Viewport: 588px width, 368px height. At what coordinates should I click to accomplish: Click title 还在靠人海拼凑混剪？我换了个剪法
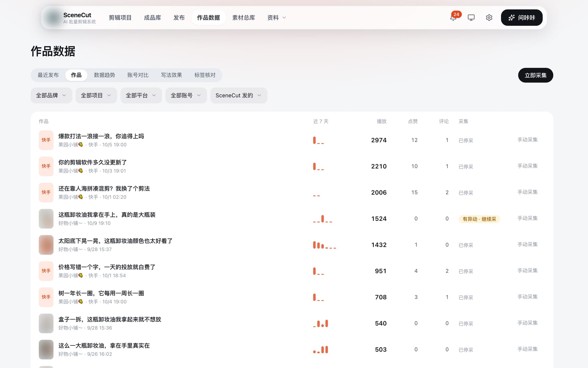tap(104, 188)
